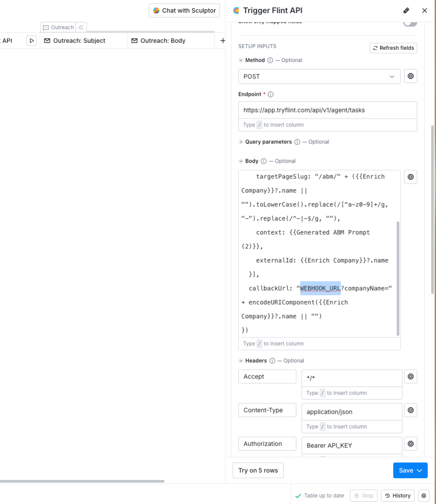Open gear settings next to Authorization header

pyautogui.click(x=410, y=443)
